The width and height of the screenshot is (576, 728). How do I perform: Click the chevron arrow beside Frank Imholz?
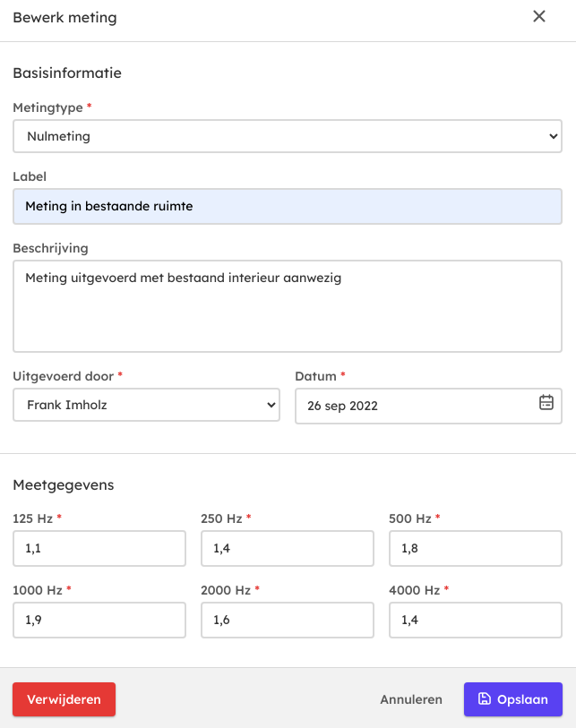coord(272,405)
